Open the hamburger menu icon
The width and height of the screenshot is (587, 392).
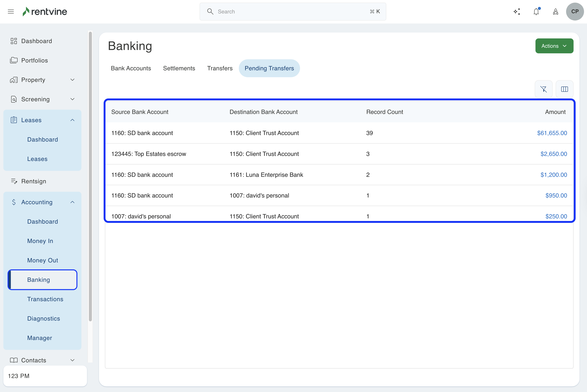click(x=11, y=12)
